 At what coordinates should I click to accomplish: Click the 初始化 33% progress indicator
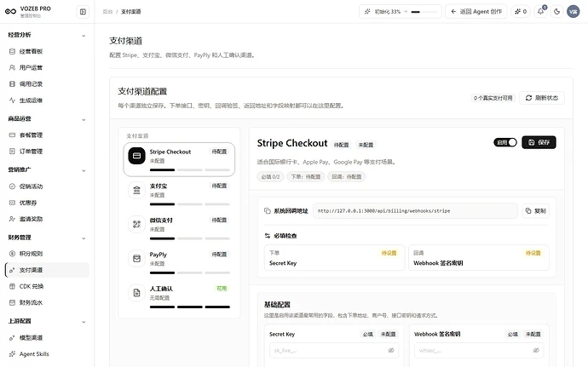point(400,12)
